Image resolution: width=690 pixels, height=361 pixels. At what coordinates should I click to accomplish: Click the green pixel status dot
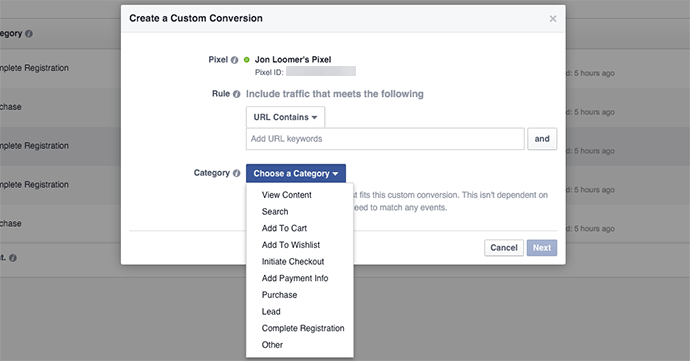coord(246,59)
